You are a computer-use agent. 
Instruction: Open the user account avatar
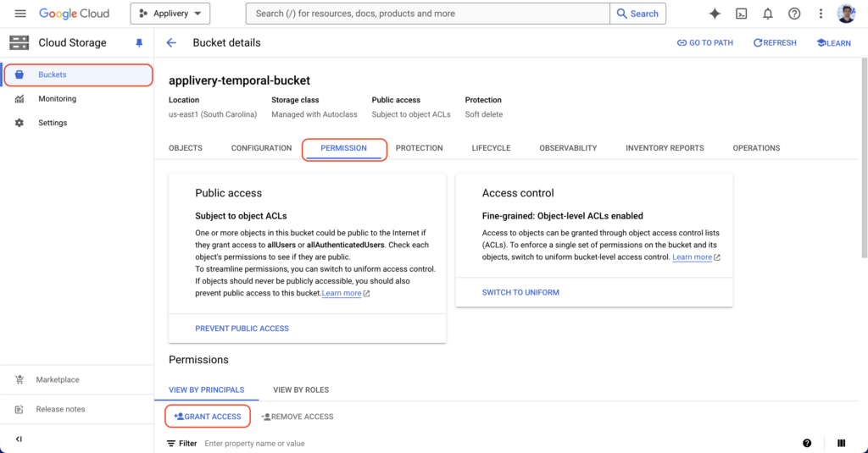click(846, 14)
